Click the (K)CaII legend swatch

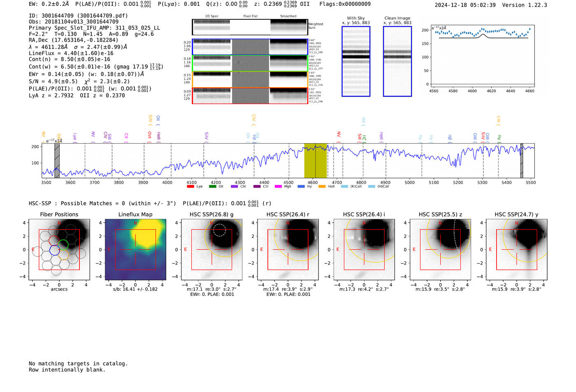344,186
